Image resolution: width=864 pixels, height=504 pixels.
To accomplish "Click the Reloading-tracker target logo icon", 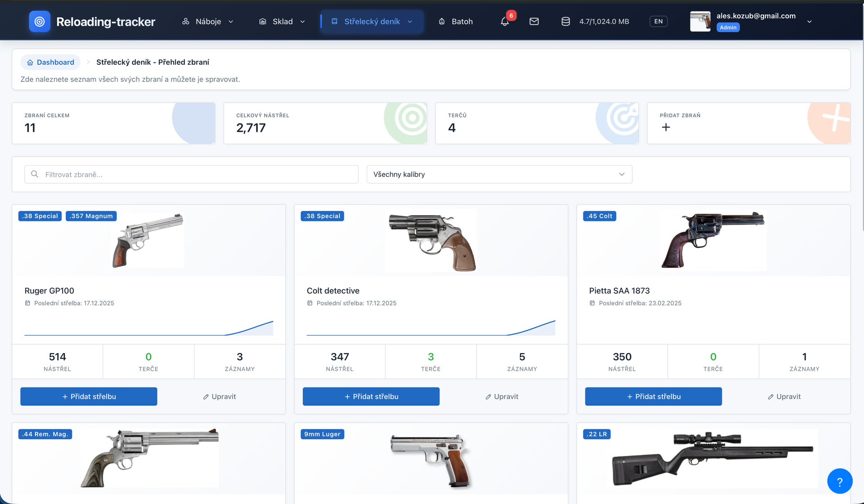I will tap(40, 22).
